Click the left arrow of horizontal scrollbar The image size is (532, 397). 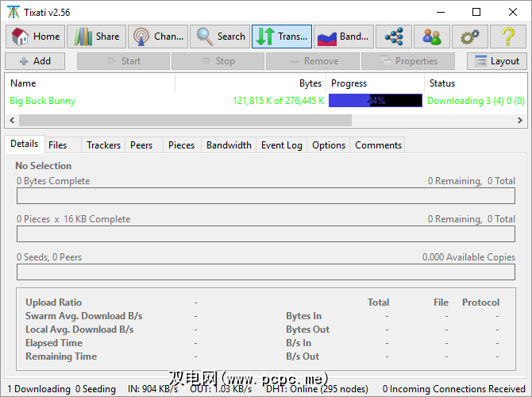pyautogui.click(x=12, y=120)
